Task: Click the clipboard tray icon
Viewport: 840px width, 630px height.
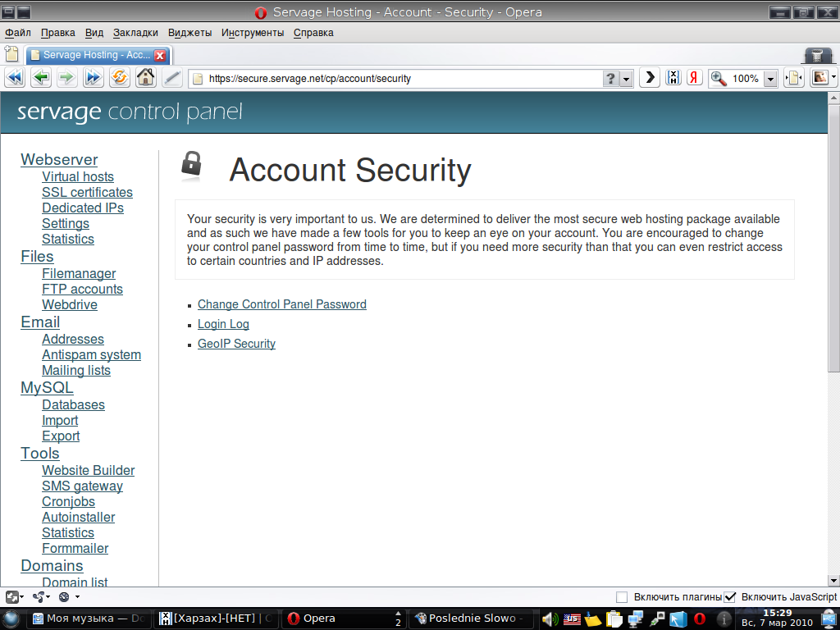Action: click(x=614, y=619)
